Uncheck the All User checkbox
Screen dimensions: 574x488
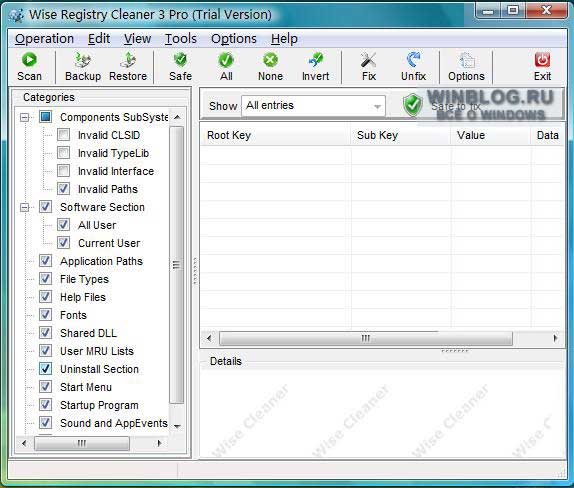click(63, 224)
